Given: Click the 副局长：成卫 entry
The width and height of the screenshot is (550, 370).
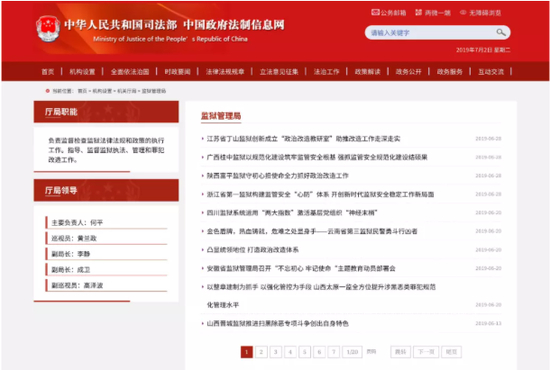Looking at the screenshot, I should point(107,270).
